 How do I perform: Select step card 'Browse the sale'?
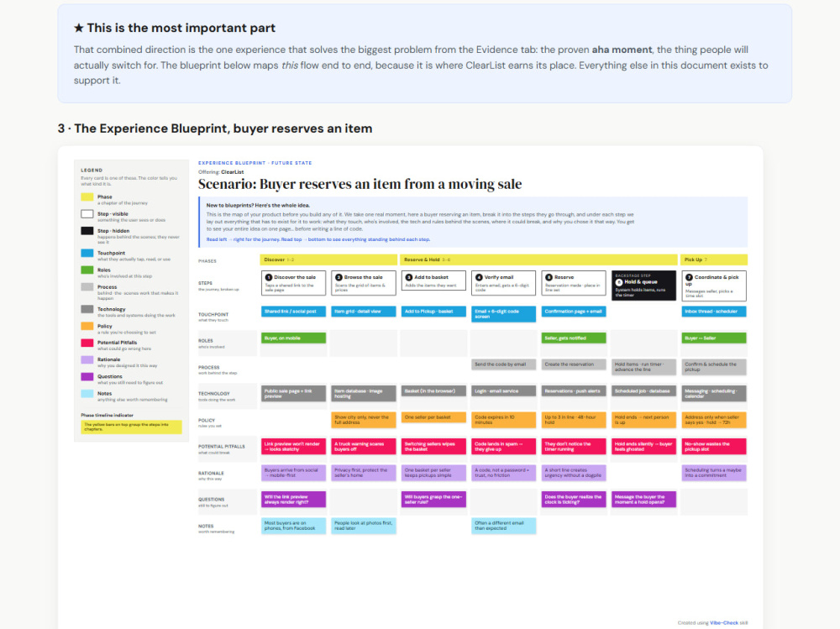point(364,283)
